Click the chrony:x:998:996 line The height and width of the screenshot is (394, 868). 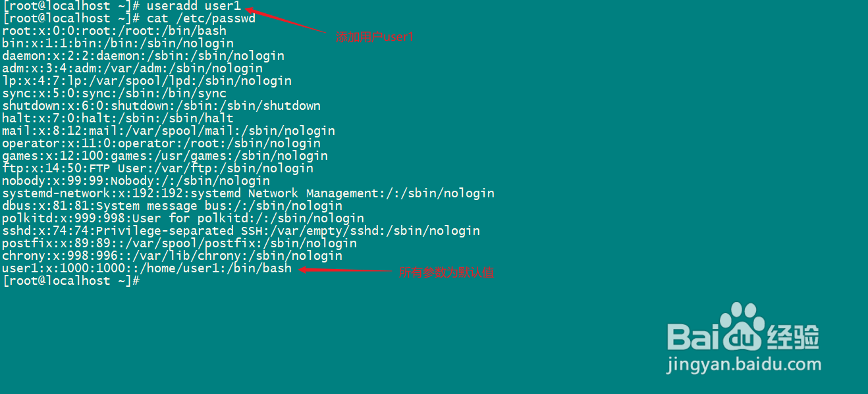coord(173,256)
